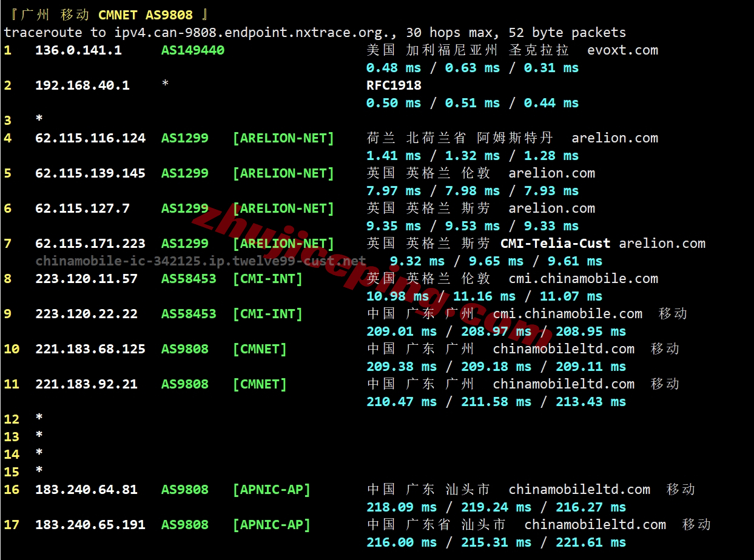Click the CMI-Telia-Cust label

click(x=556, y=244)
